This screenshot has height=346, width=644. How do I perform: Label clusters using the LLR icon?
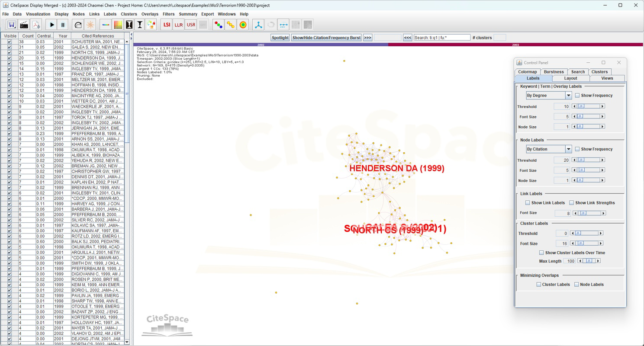178,25
